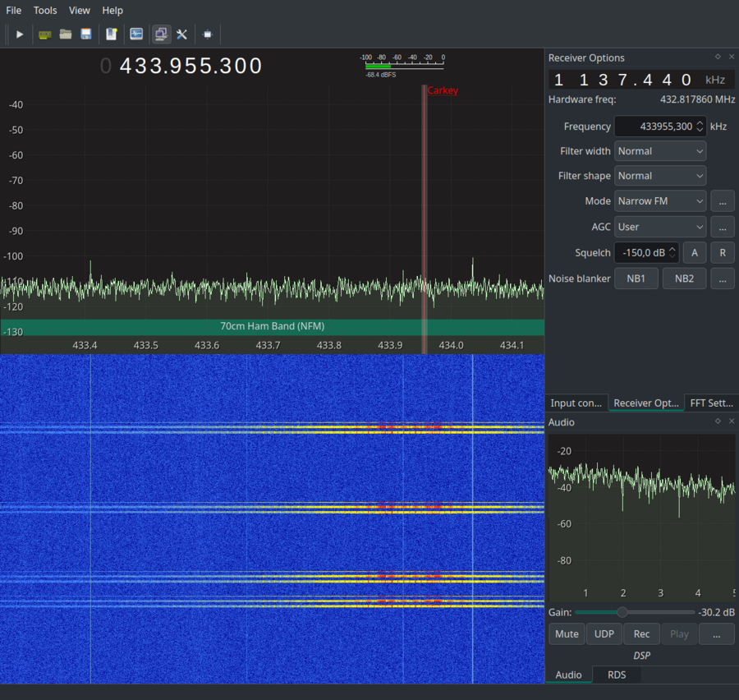
Task: Open audio options ellipsis button
Action: (x=716, y=634)
